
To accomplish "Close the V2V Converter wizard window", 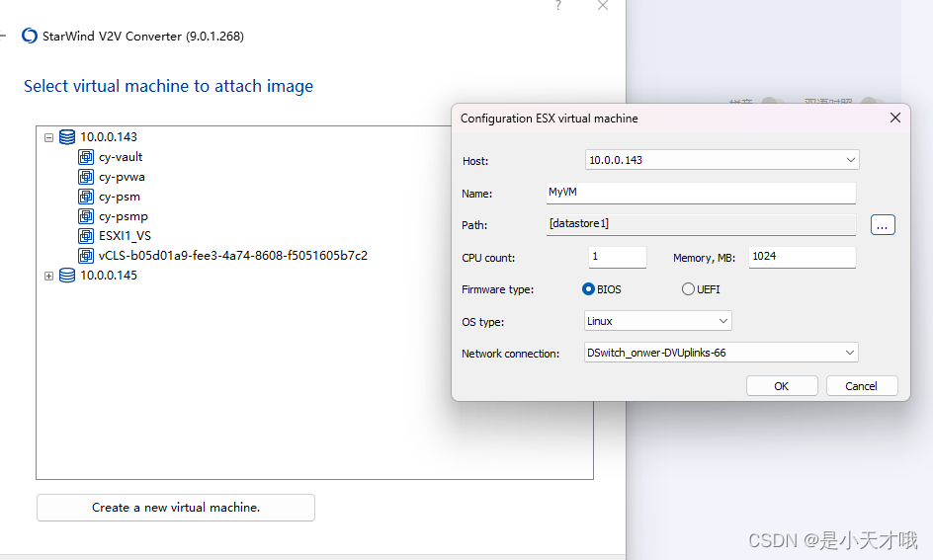I will [603, 5].
